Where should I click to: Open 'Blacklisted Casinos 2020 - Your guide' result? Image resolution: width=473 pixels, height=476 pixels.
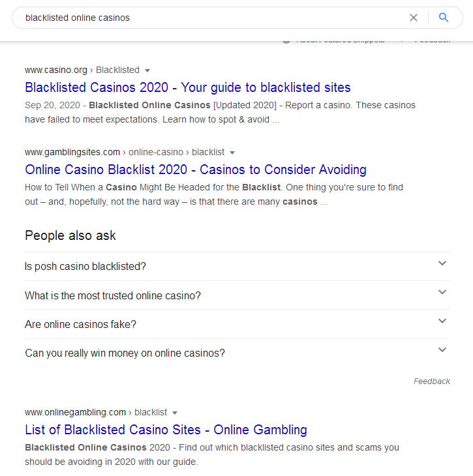click(x=188, y=87)
